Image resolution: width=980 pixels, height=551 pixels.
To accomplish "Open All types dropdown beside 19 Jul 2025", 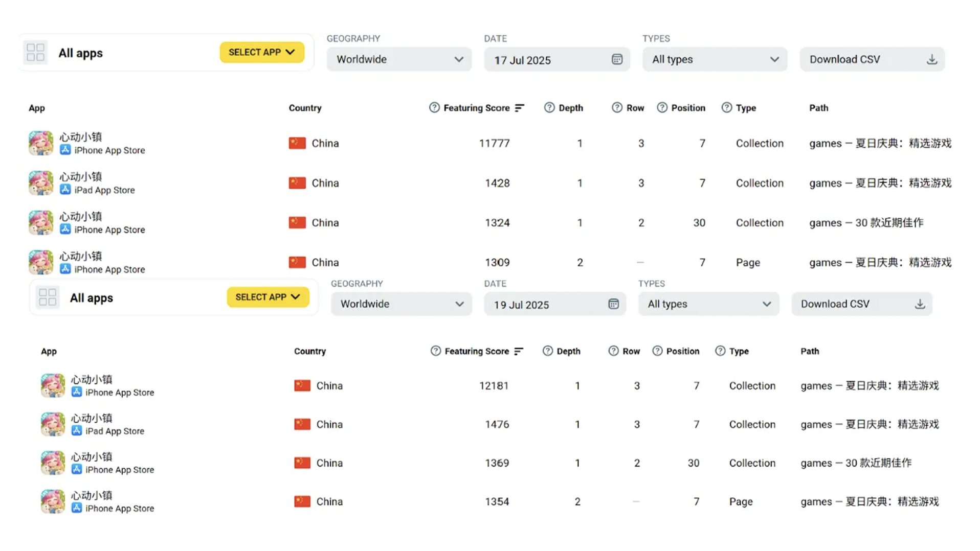I will point(708,304).
